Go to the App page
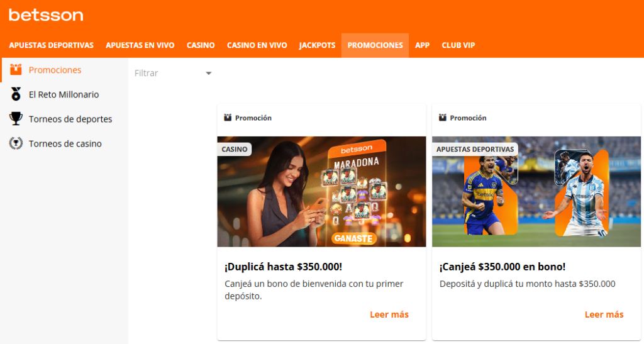 coord(422,45)
